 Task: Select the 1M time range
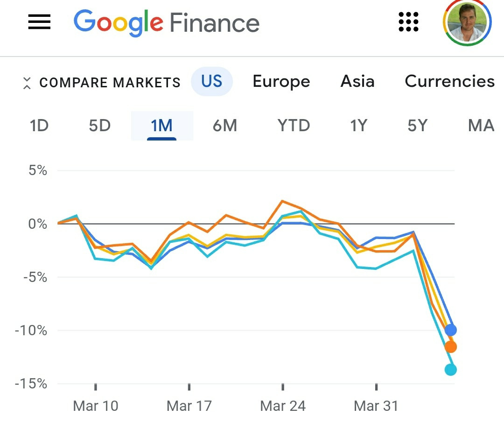[161, 126]
